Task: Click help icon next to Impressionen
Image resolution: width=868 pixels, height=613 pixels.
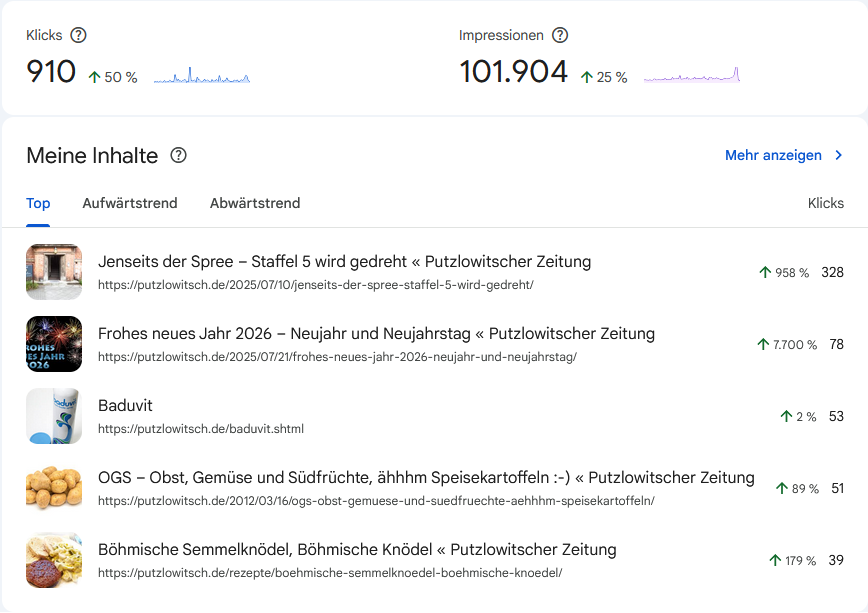Action: pos(560,35)
